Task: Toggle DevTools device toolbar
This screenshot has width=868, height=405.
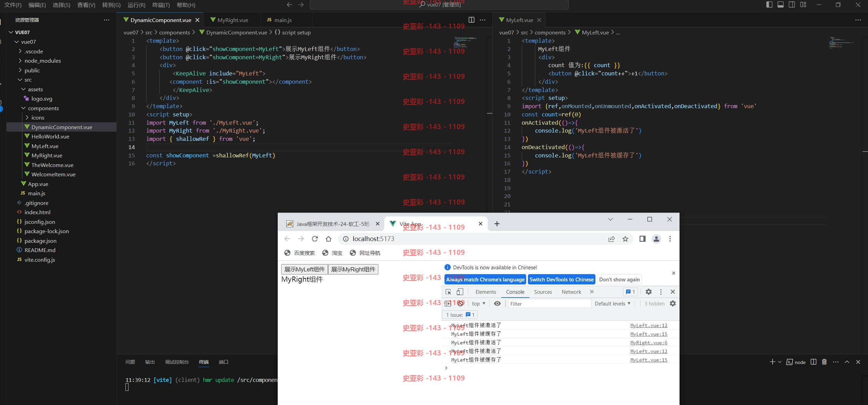Action: [x=460, y=292]
